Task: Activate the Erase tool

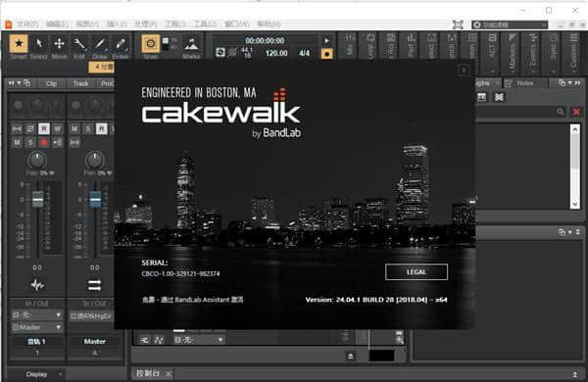Action: pyautogui.click(x=121, y=44)
